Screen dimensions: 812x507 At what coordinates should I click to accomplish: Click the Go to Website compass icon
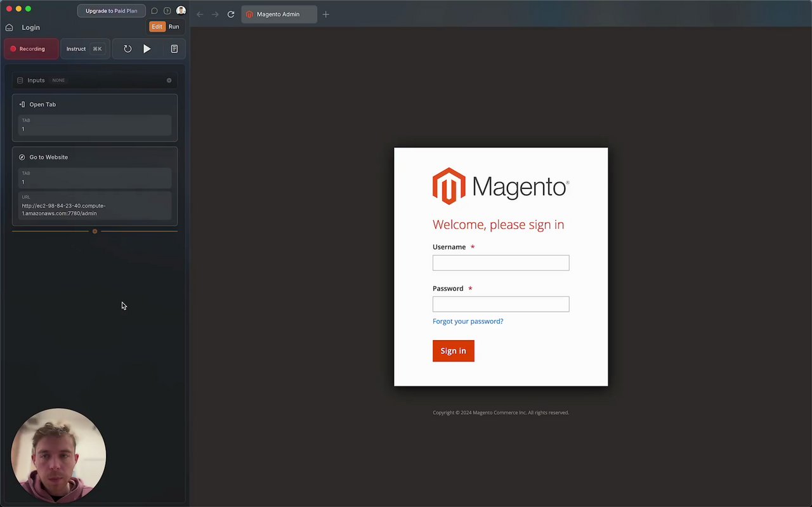point(22,157)
